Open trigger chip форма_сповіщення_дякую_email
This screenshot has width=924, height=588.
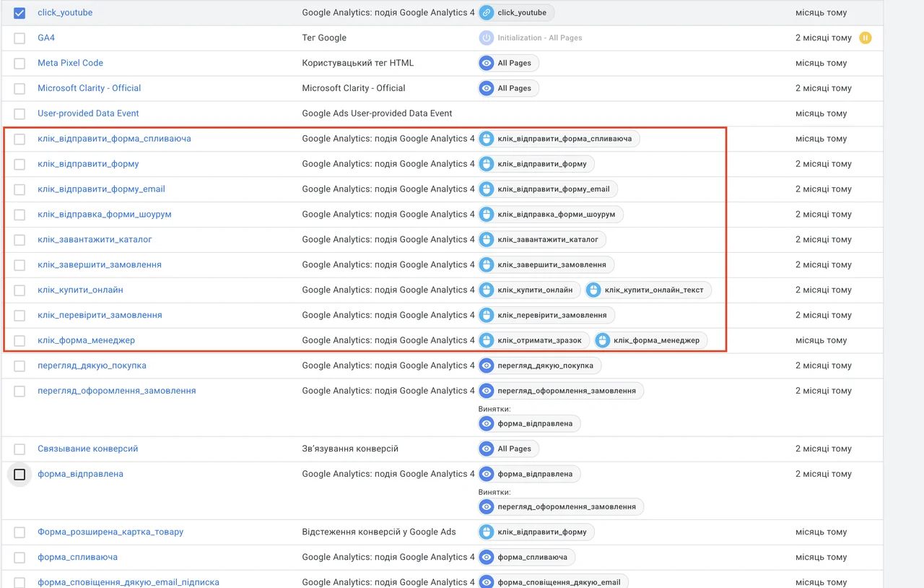coord(553,581)
